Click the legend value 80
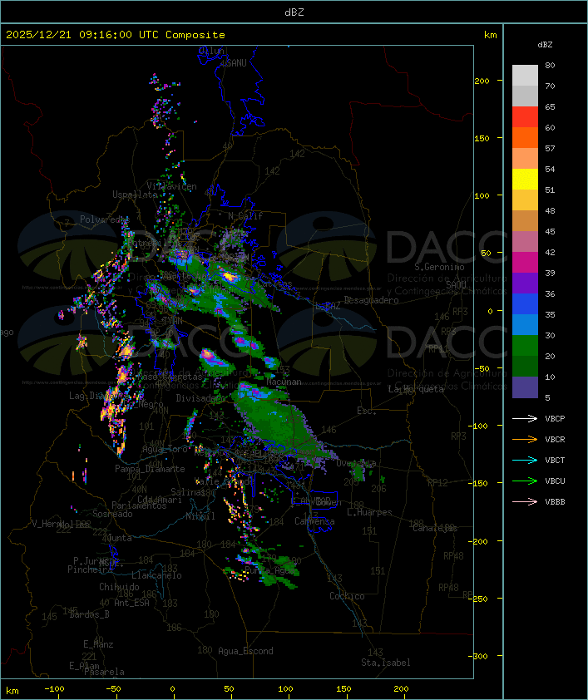The image size is (588, 700). coord(550,65)
